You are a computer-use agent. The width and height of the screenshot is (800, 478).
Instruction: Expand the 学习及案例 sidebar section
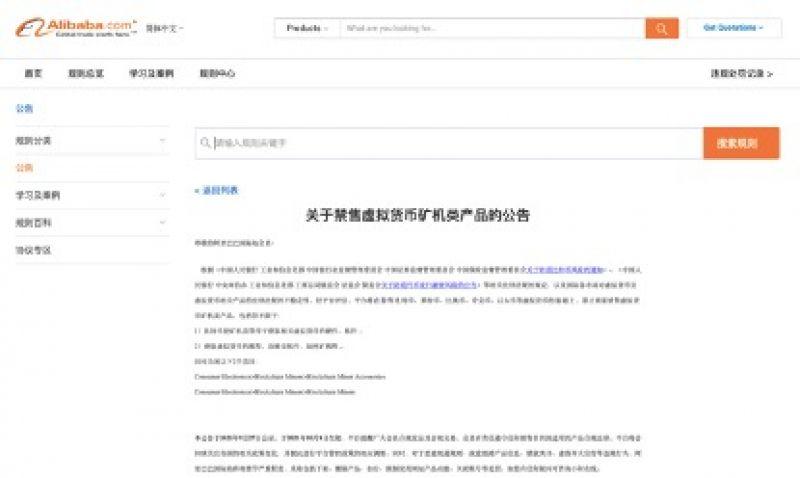(x=92, y=195)
